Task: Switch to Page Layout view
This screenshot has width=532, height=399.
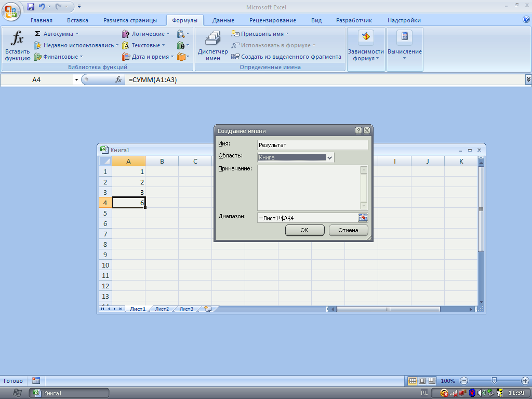Action: pos(422,381)
